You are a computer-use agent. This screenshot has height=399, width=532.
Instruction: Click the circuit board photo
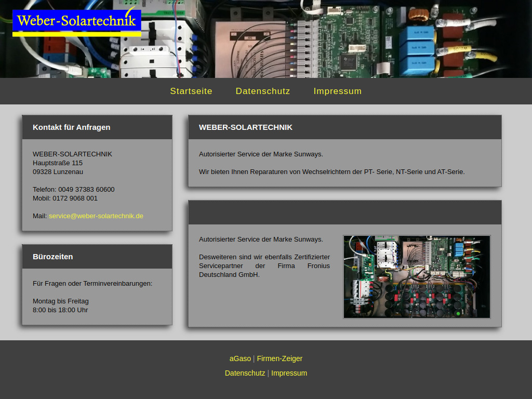point(416,277)
